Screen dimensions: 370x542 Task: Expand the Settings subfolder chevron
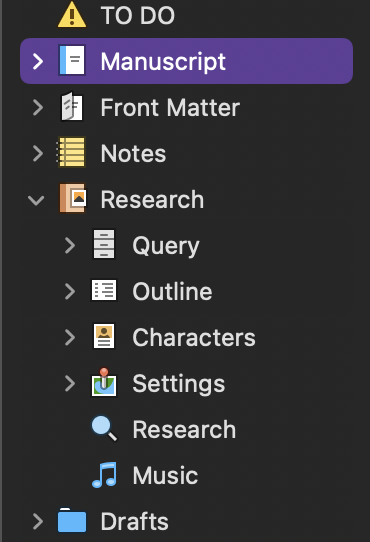[70, 383]
